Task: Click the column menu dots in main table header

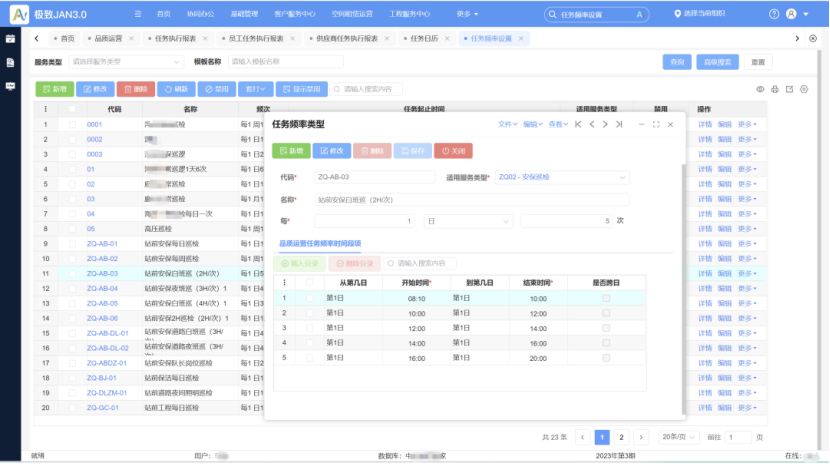Action: 46,109
